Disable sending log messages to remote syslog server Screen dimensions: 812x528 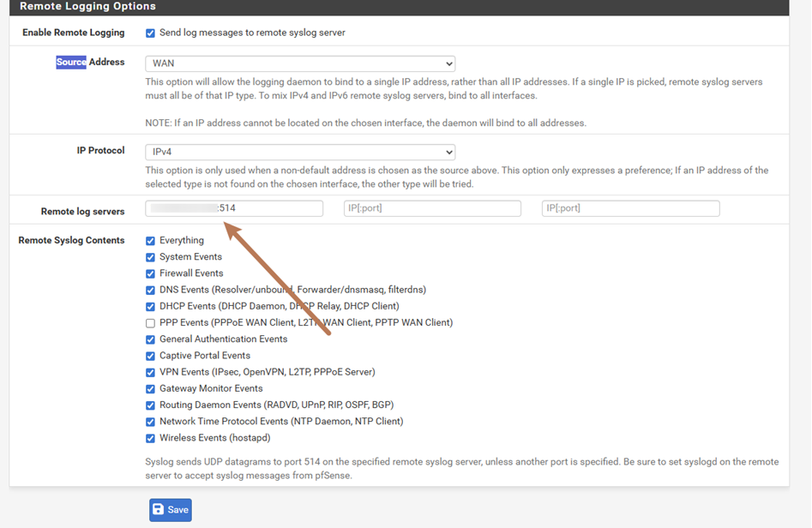(151, 33)
